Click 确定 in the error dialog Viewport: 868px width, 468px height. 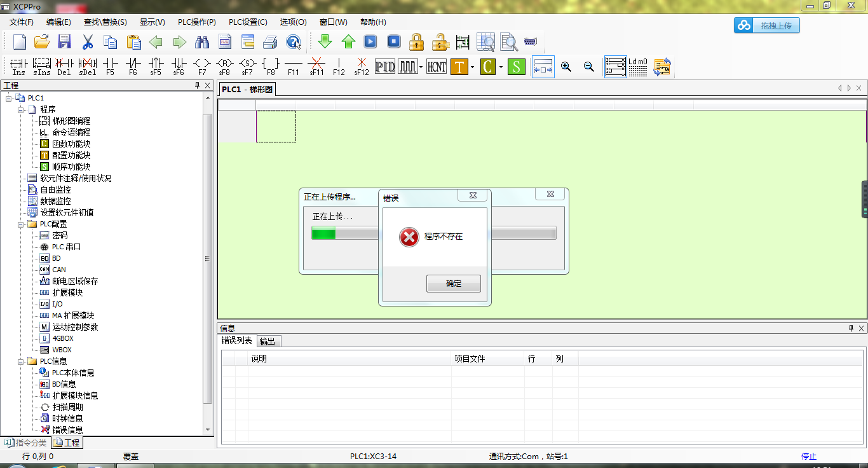(453, 284)
